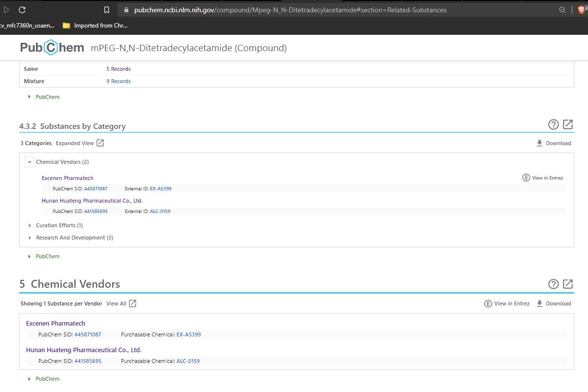Click View All external icon in Chemical Vendors
The height and width of the screenshot is (392, 588).
tap(133, 303)
